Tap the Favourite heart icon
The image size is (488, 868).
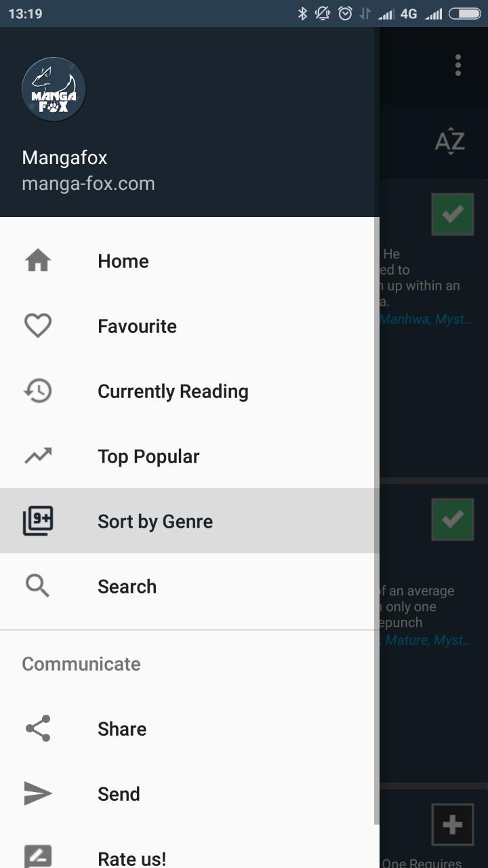(38, 326)
